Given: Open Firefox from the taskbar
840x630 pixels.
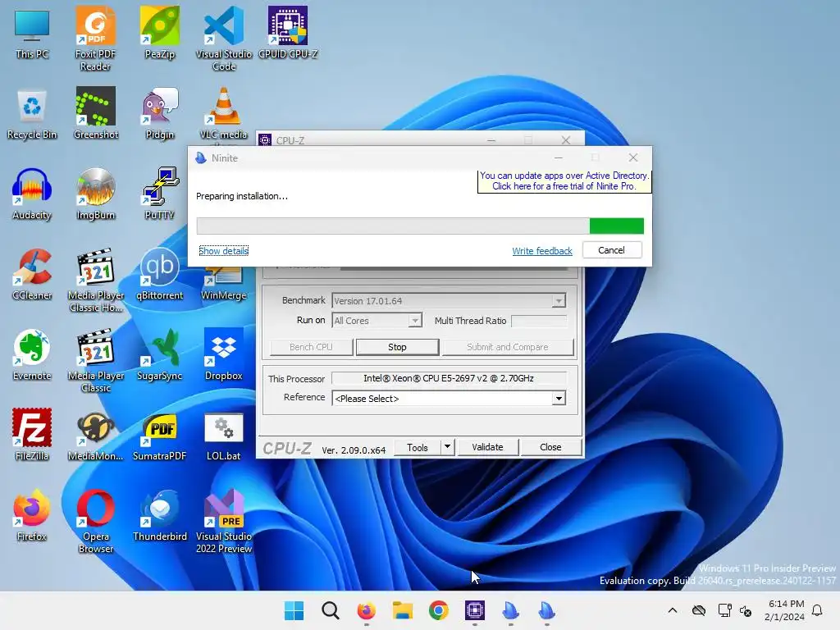Looking at the screenshot, I should click(x=367, y=610).
